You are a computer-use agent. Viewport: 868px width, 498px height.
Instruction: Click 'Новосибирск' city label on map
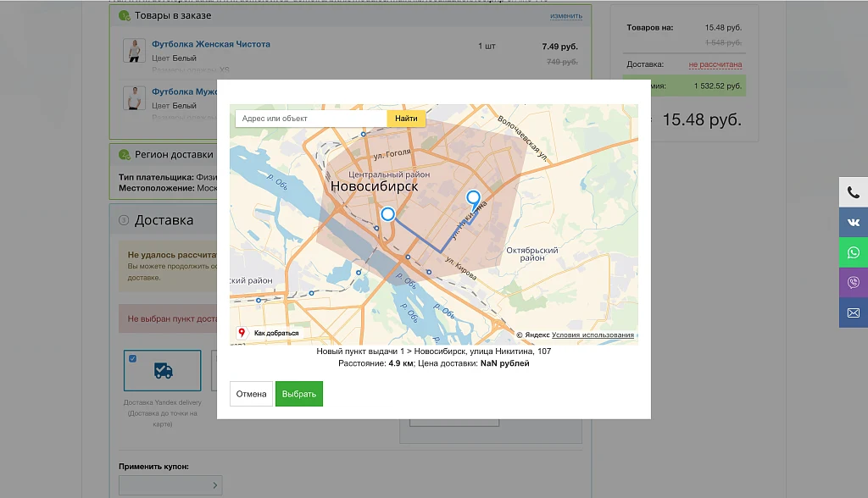click(x=374, y=186)
